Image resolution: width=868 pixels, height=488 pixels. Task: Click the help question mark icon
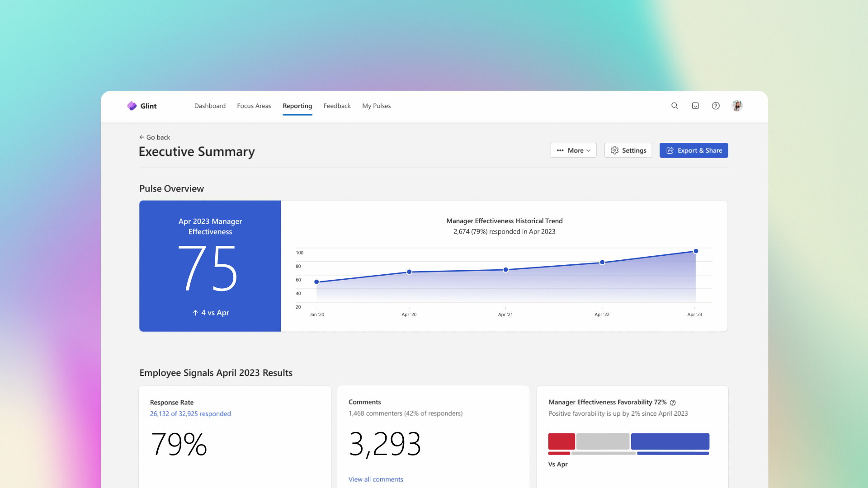point(716,106)
